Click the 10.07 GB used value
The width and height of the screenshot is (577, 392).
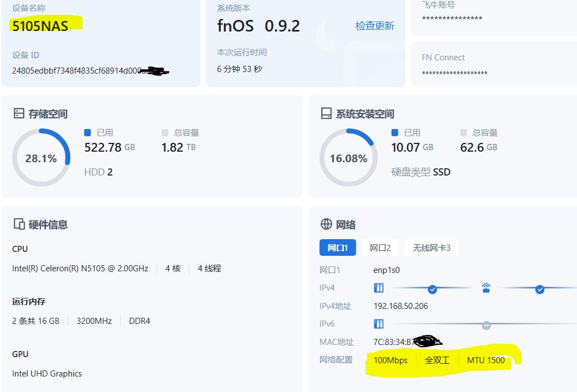[412, 147]
